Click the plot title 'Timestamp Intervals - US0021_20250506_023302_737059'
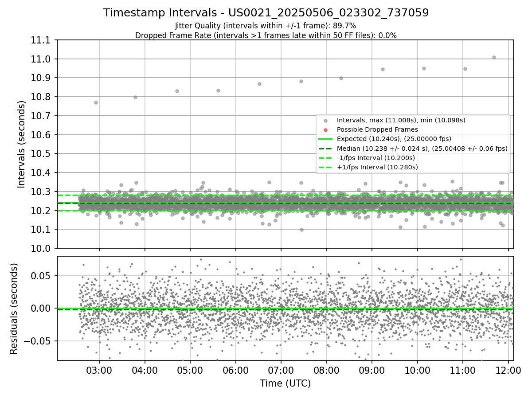This screenshot has width=532, height=399. coord(266,13)
